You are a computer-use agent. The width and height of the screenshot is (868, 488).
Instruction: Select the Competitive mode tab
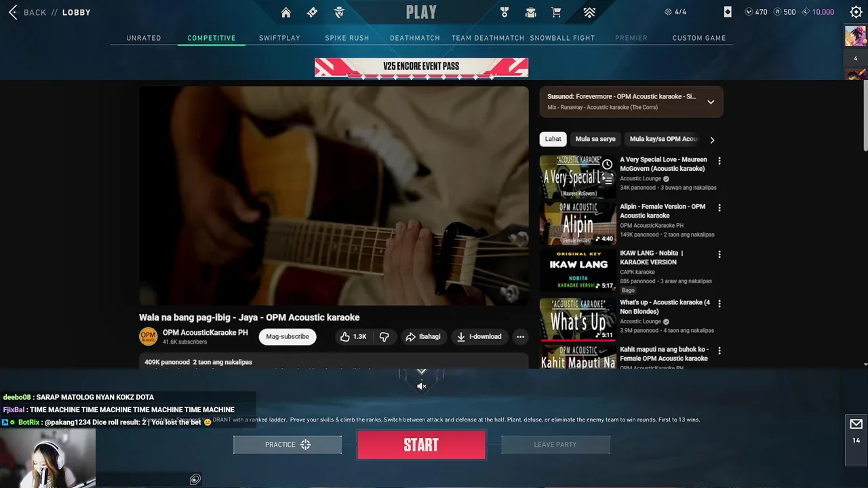212,38
